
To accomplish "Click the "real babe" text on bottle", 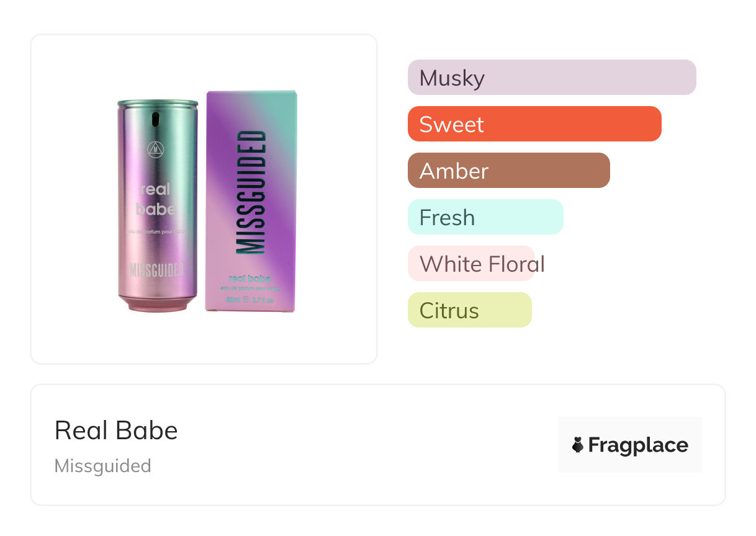I will click(155, 199).
